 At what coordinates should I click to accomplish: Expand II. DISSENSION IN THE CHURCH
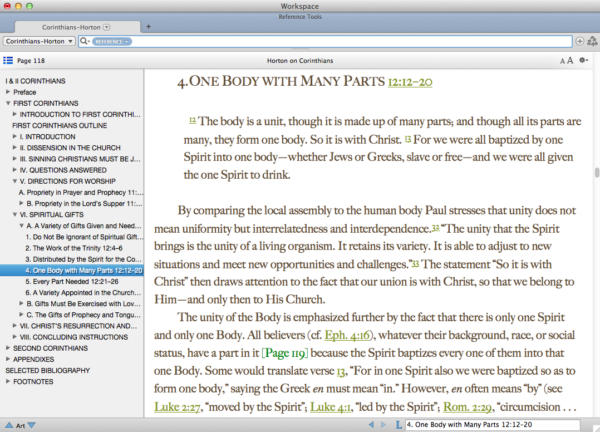click(15, 147)
